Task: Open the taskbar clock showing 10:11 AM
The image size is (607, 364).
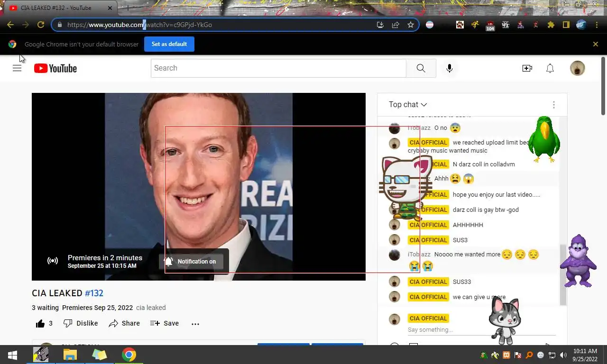Action: [x=585, y=355]
